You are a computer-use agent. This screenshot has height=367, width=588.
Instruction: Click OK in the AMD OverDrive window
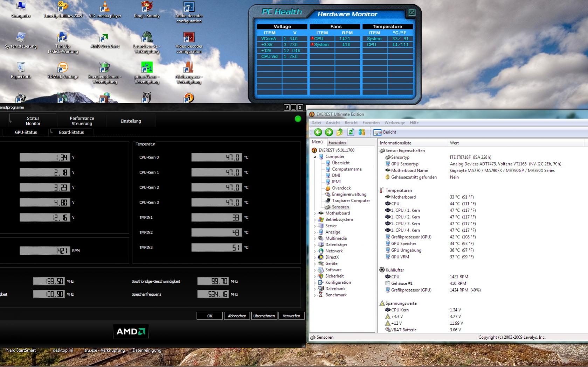210,316
